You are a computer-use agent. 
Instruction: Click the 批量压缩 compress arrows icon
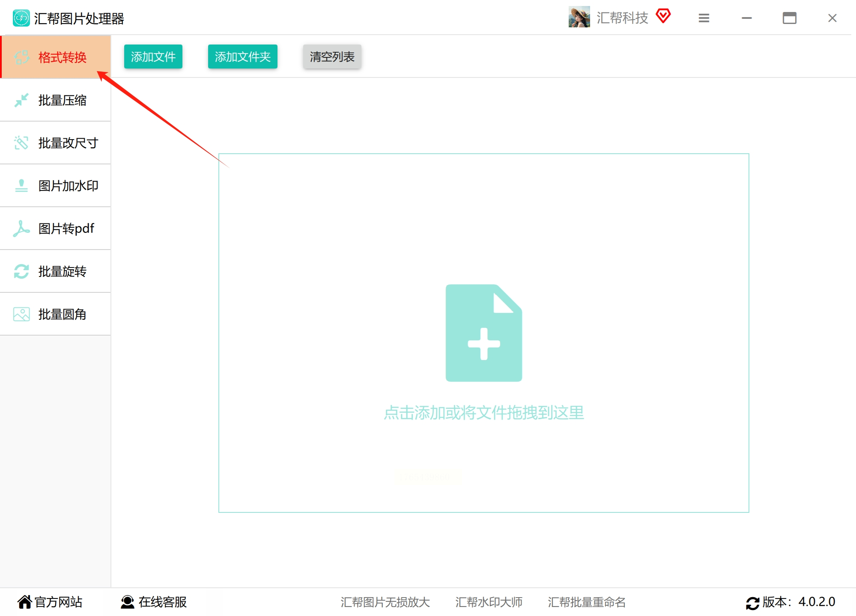[x=21, y=100]
